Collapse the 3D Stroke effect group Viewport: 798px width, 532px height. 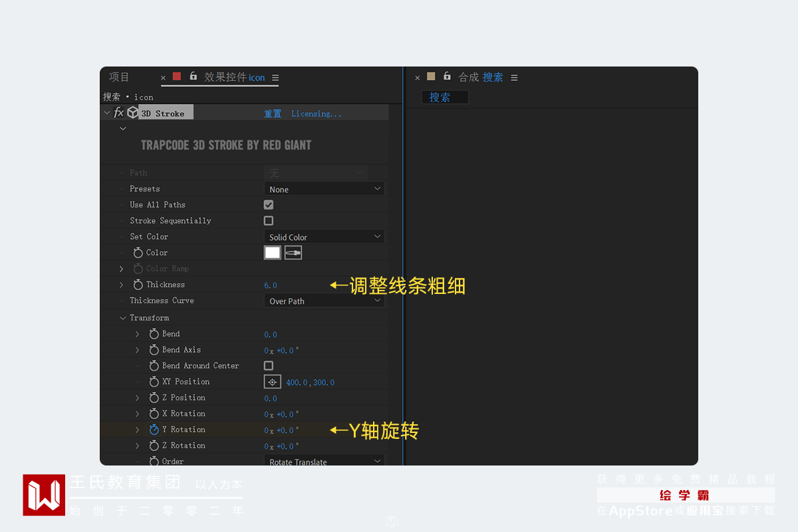106,113
